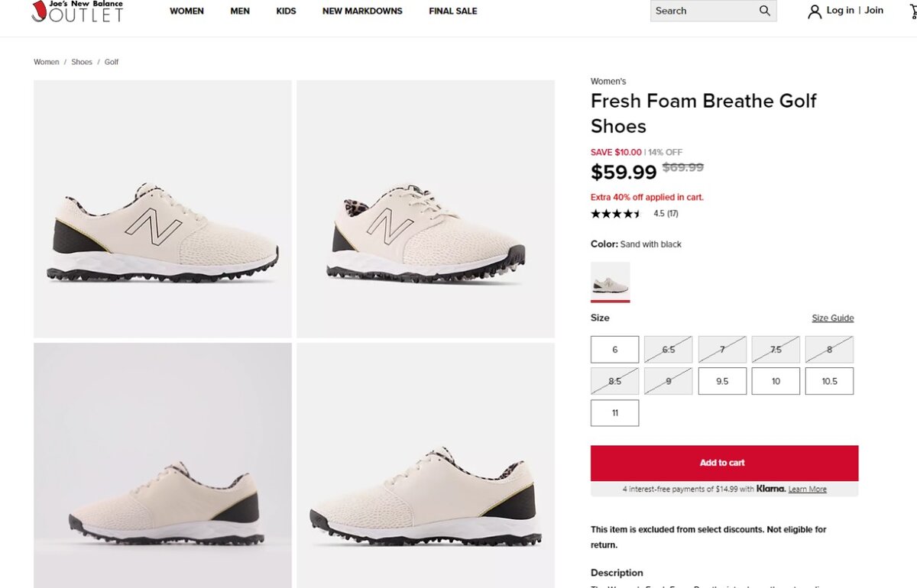The image size is (917, 588).
Task: Select the Sand with black color swatch
Action: [611, 282]
